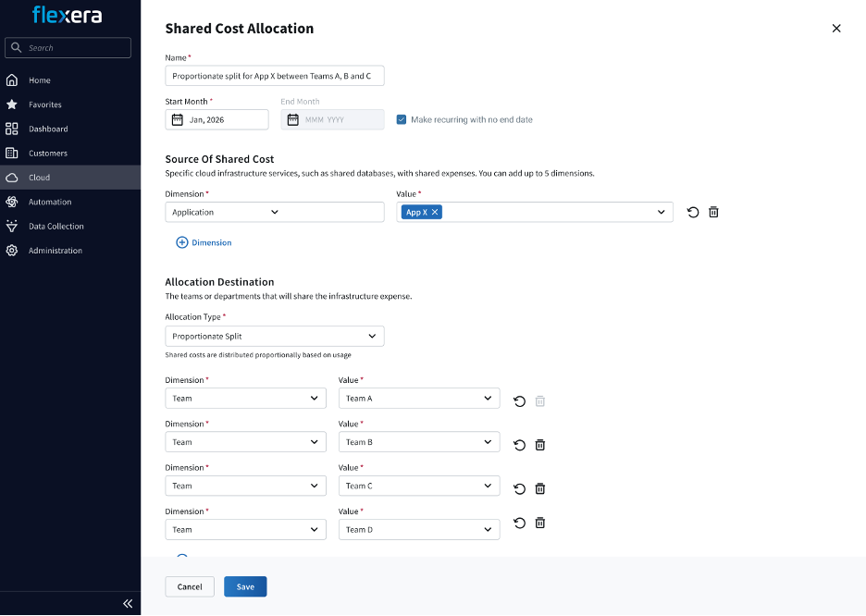The width and height of the screenshot is (866, 616).
Task: Click the Customers building icon
Action: pyautogui.click(x=12, y=153)
